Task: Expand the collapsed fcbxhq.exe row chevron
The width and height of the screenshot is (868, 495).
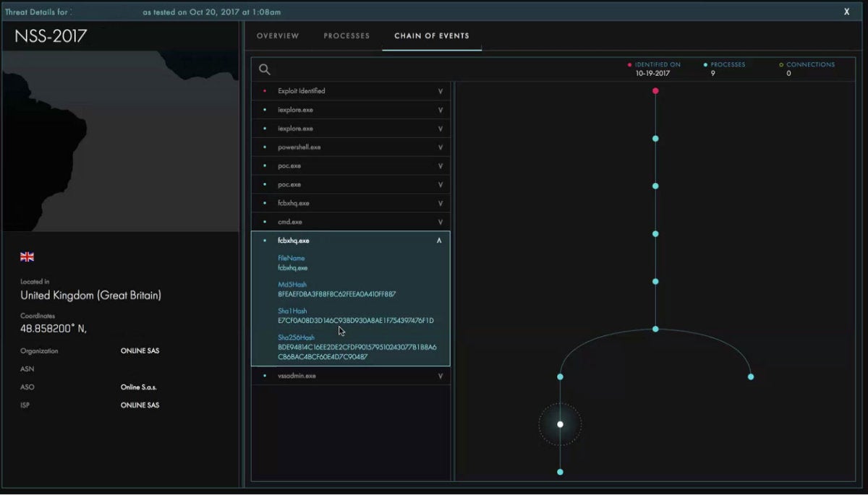Action: pos(440,203)
